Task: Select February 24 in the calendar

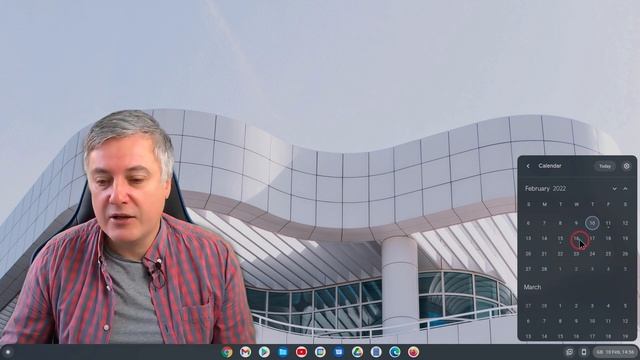Action: coord(592,254)
